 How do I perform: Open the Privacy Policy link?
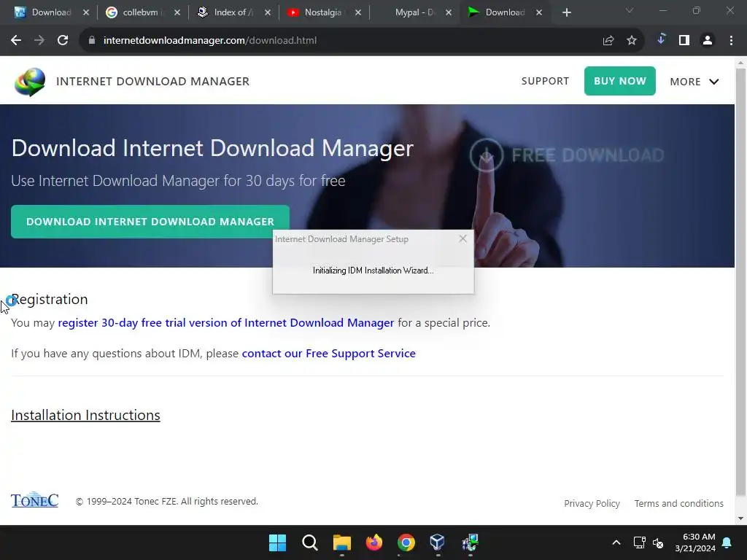pyautogui.click(x=592, y=503)
